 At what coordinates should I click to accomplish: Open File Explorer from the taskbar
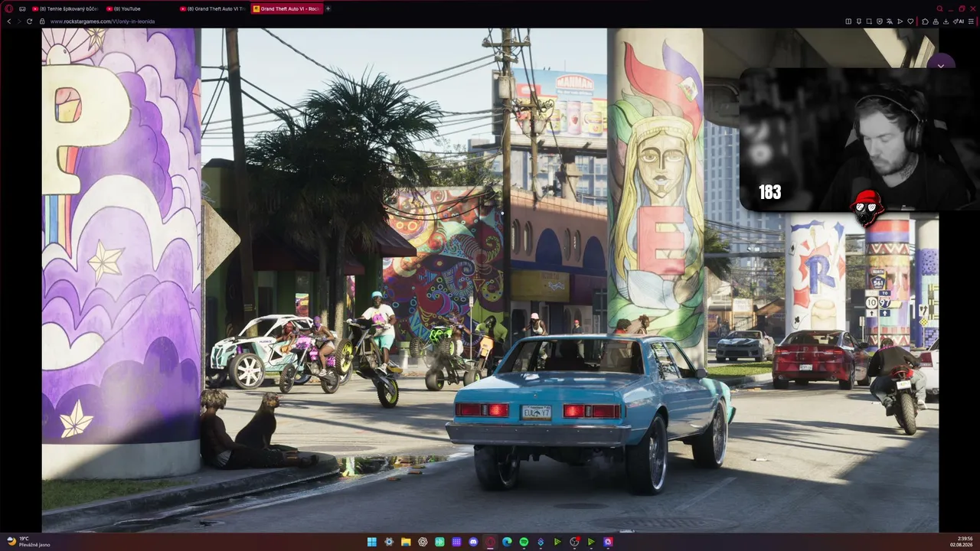[x=406, y=542]
